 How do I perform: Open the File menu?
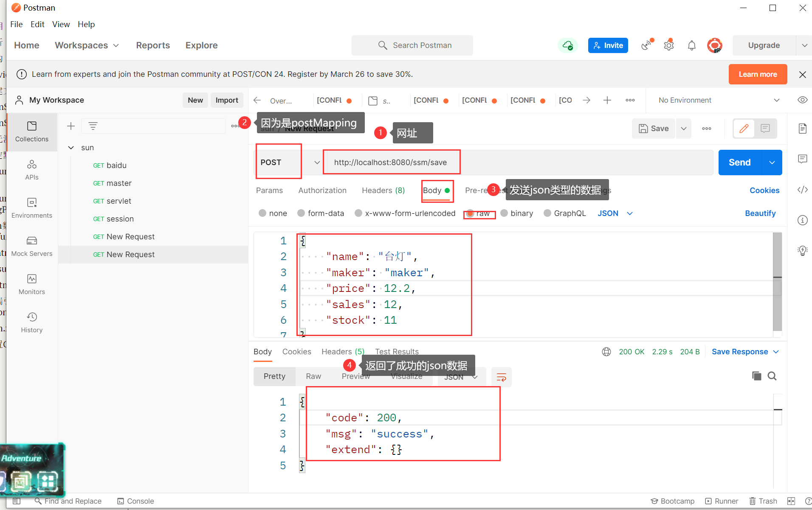point(16,24)
